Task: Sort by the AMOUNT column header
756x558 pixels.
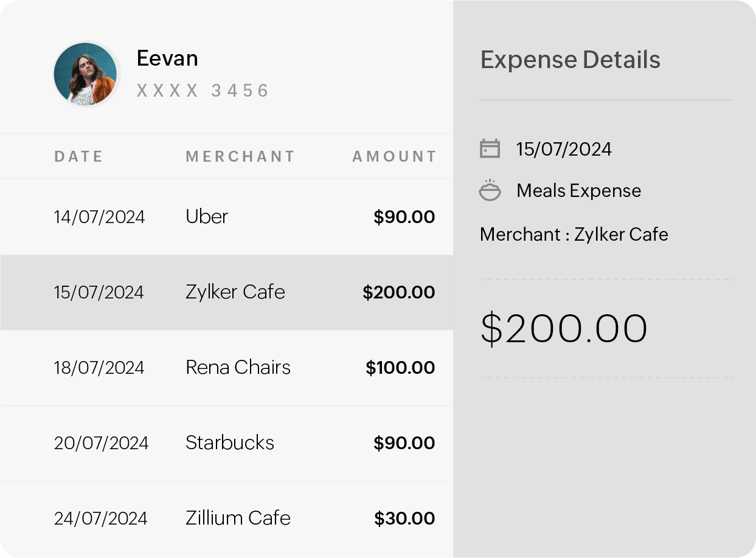Action: click(394, 156)
